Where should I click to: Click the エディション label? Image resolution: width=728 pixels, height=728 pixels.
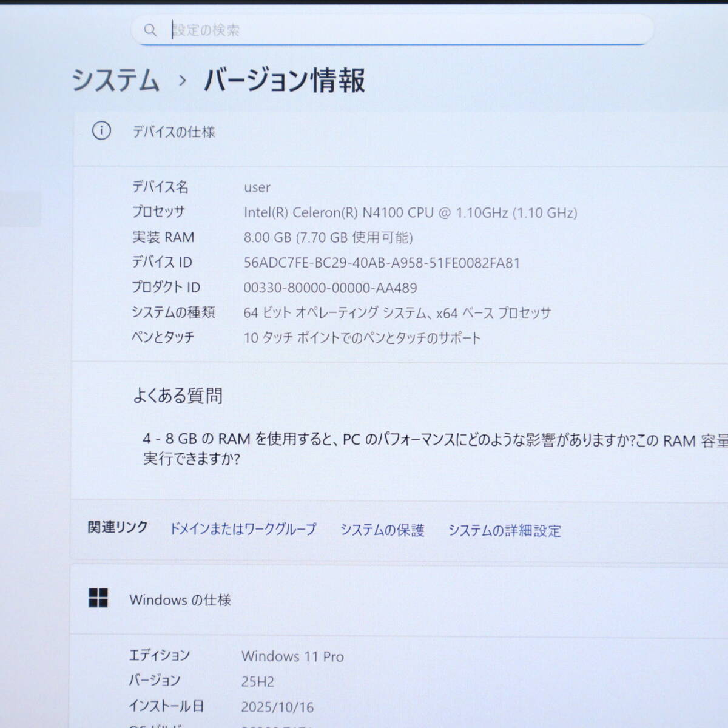pos(160,655)
